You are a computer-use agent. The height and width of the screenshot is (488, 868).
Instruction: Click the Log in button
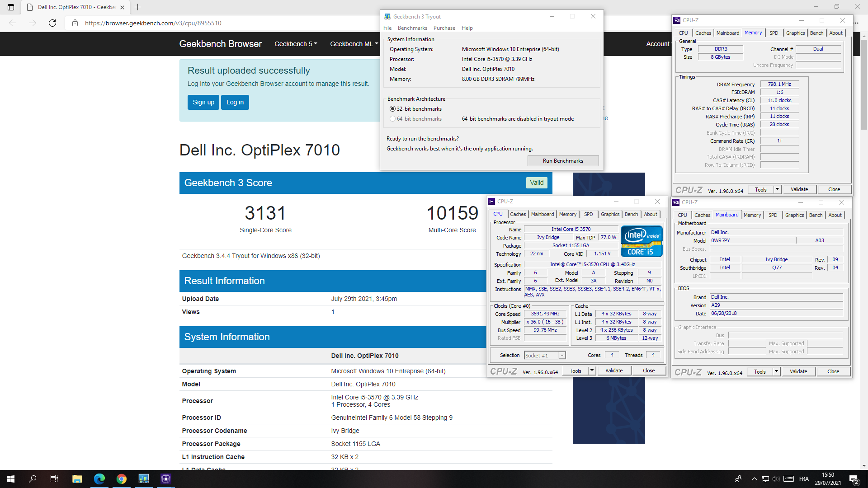click(x=235, y=102)
